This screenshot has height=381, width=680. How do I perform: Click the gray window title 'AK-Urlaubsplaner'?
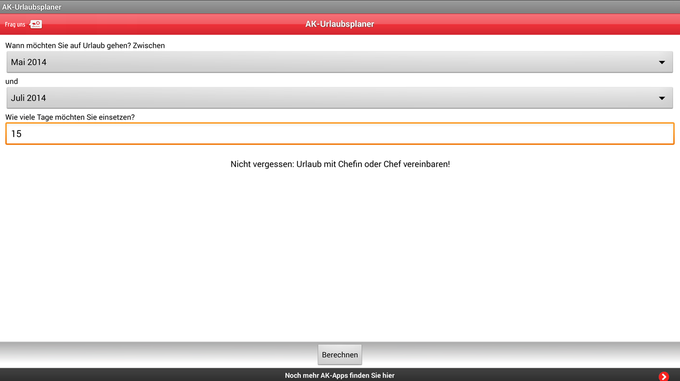tap(31, 7)
